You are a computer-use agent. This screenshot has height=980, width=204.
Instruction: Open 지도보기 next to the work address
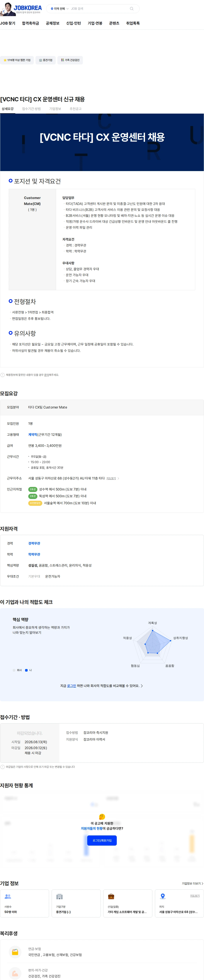point(112,478)
